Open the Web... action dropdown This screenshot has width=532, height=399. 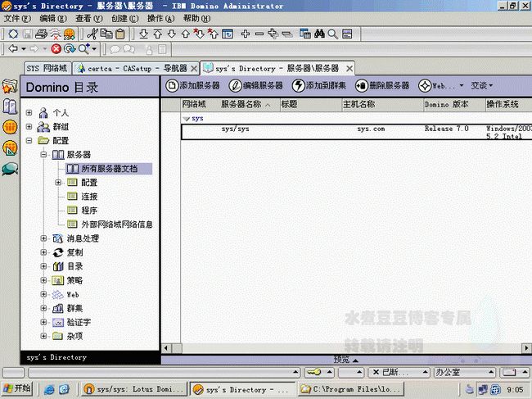(440, 85)
